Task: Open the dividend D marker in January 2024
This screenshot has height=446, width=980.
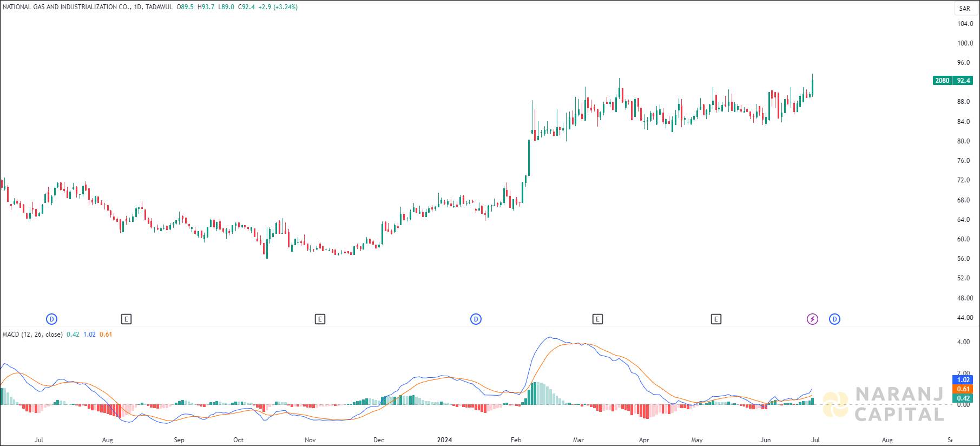Action: click(476, 319)
